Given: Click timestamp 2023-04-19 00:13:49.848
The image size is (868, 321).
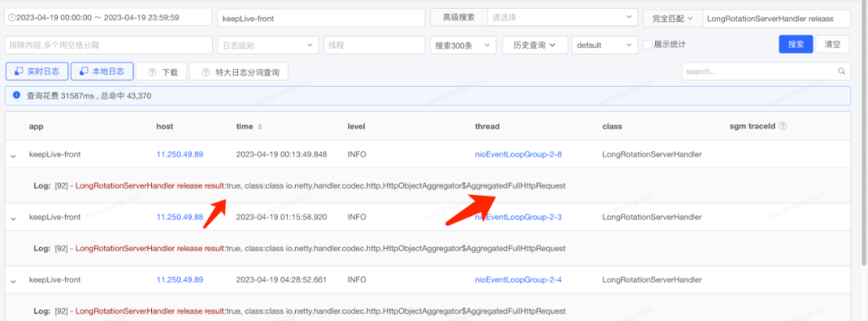Looking at the screenshot, I should pyautogui.click(x=281, y=155).
